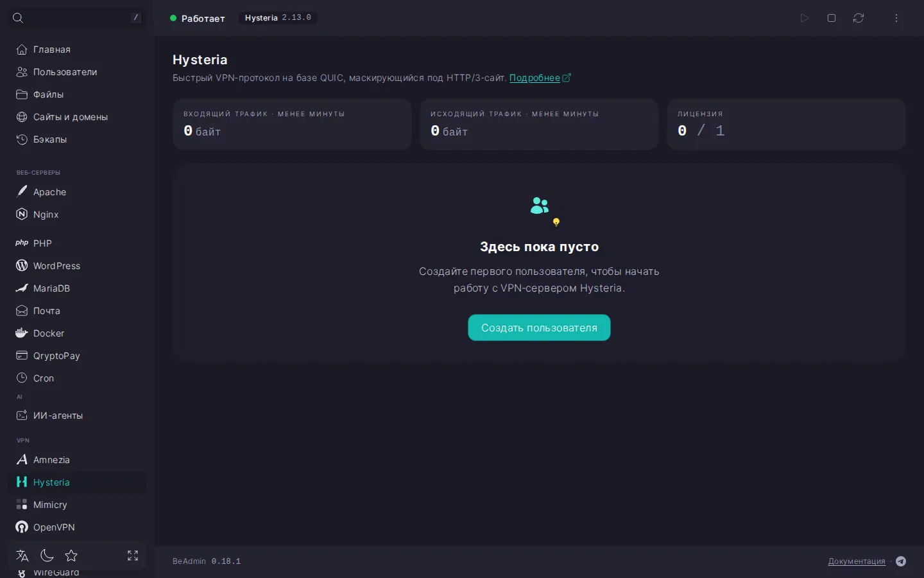Click the BeAdmin 0.18.1 version text
924x578 pixels.
[x=207, y=561]
